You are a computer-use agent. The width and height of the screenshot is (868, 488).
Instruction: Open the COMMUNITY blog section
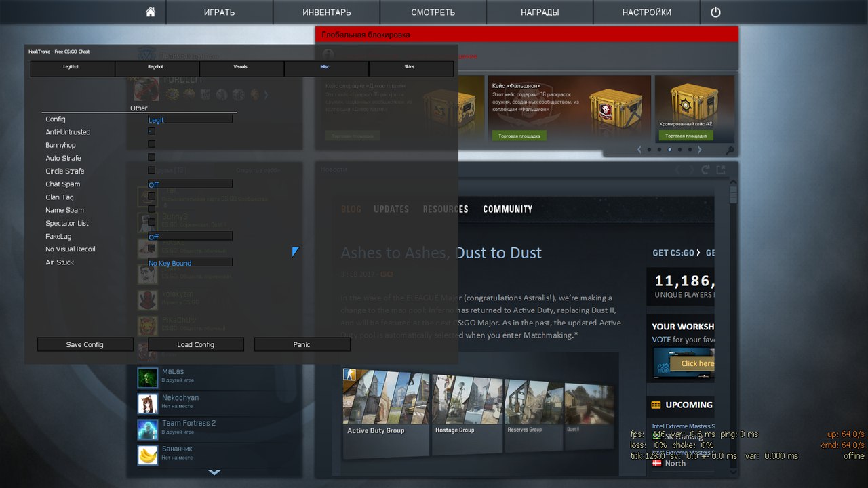pyautogui.click(x=508, y=209)
